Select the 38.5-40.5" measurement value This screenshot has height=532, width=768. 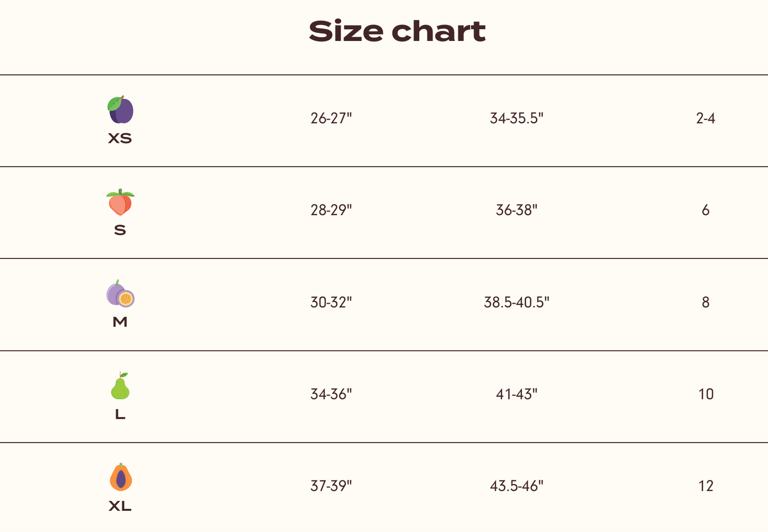click(x=517, y=302)
